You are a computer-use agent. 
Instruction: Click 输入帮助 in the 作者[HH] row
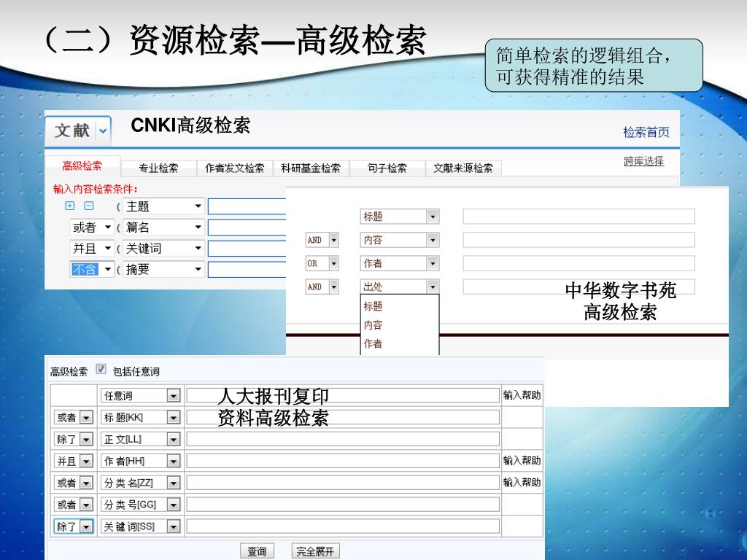522,461
